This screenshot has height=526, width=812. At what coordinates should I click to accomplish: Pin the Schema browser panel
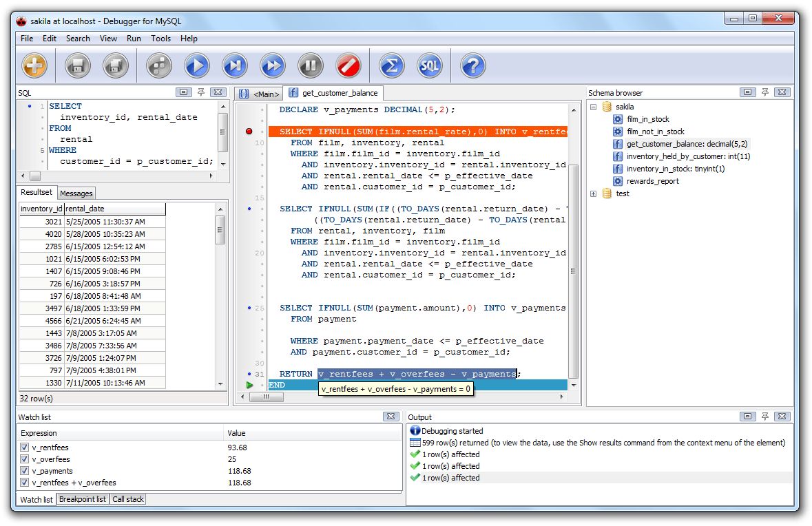[x=767, y=92]
